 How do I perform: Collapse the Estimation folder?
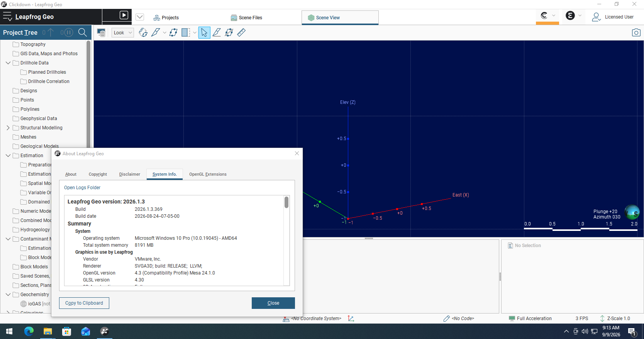8,156
